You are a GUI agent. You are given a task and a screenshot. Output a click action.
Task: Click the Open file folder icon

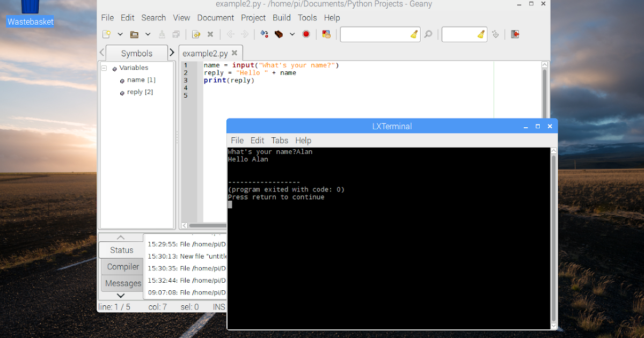click(134, 34)
